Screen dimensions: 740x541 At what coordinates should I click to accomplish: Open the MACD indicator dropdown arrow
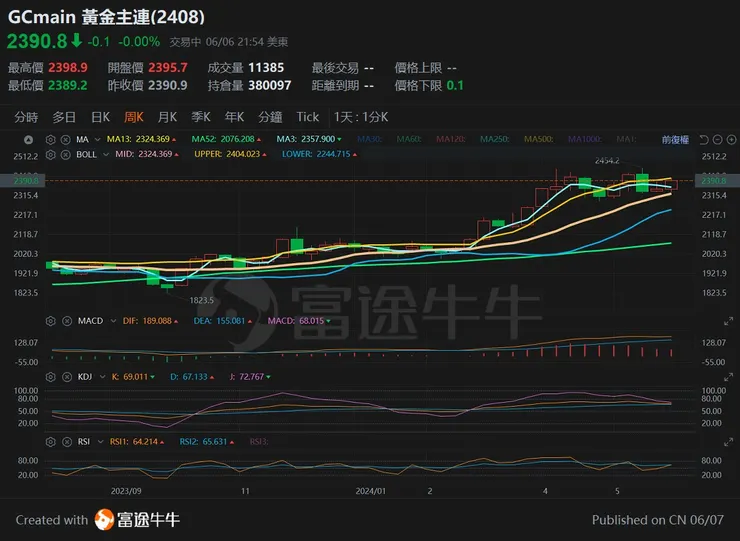113,321
